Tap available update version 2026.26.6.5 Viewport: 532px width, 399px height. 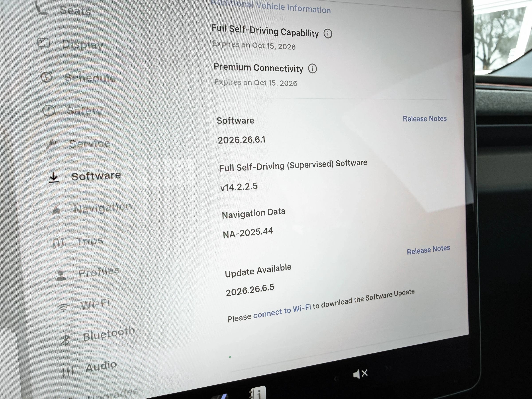(250, 290)
